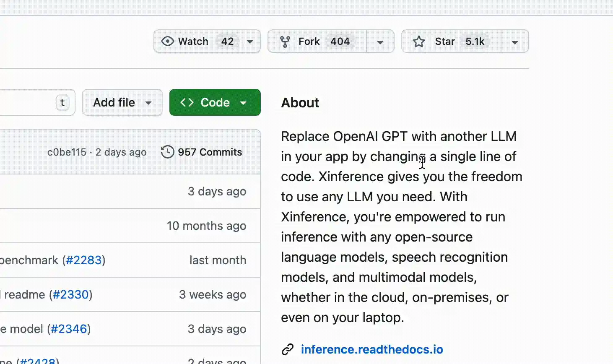Click the Watch count 42
The image size is (613, 364).
click(227, 42)
